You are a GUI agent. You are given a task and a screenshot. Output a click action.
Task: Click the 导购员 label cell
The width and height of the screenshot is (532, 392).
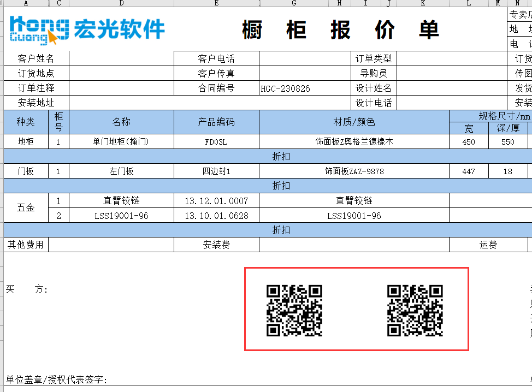(x=374, y=73)
